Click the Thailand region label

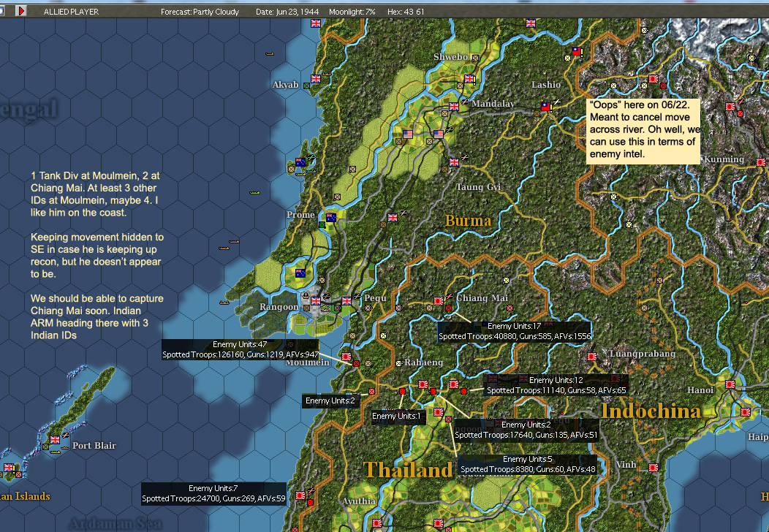point(408,470)
